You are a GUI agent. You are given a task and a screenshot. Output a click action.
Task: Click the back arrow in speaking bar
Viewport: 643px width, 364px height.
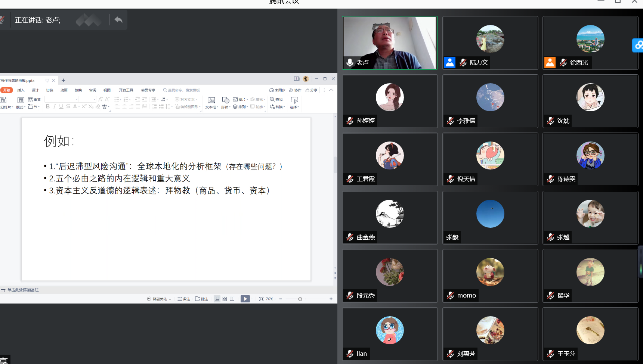[x=118, y=20]
